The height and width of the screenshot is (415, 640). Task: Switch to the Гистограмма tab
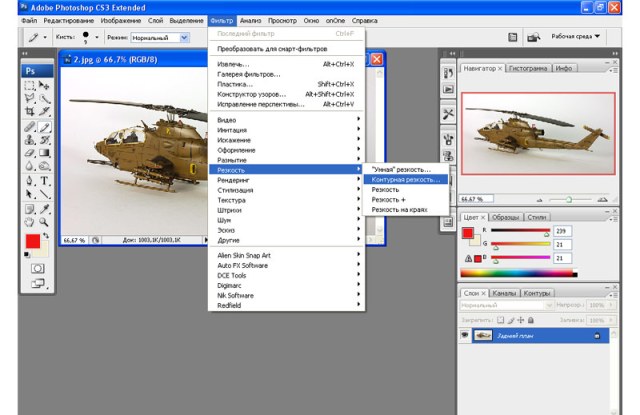tap(525, 69)
